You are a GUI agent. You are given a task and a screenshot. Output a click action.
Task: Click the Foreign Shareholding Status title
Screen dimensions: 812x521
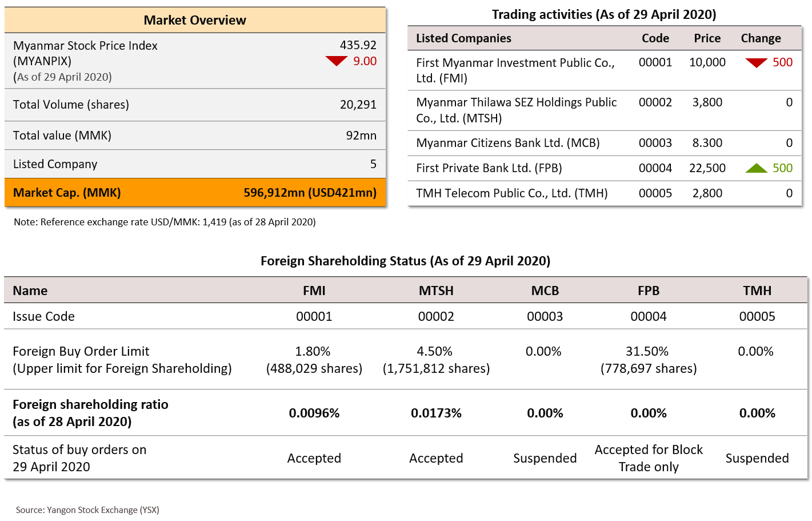point(405,261)
